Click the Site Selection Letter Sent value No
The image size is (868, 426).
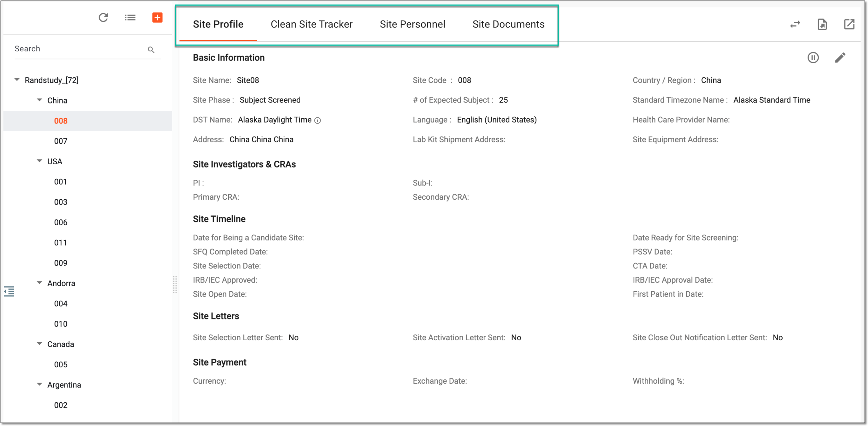click(293, 337)
